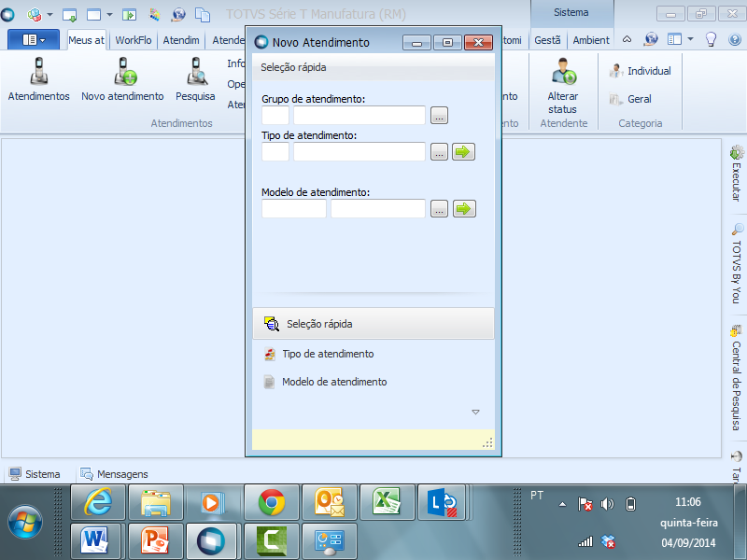Click the light bulb icon in ribbon
Image resolution: width=747 pixels, height=560 pixels.
[711, 39]
